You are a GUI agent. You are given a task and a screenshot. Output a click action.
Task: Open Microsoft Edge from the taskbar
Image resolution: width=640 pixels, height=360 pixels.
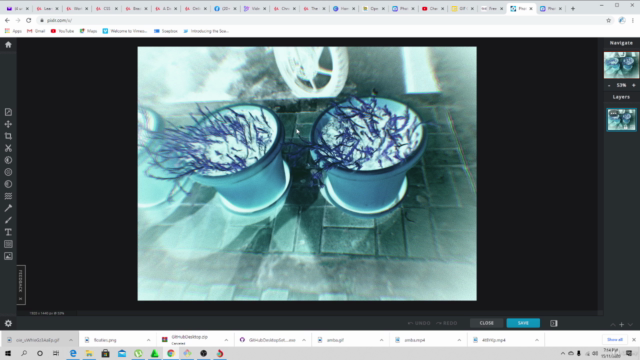pyautogui.click(x=73, y=353)
